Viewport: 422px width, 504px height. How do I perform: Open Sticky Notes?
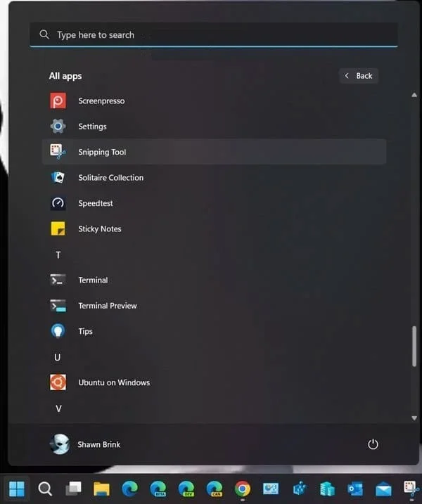(x=214, y=229)
